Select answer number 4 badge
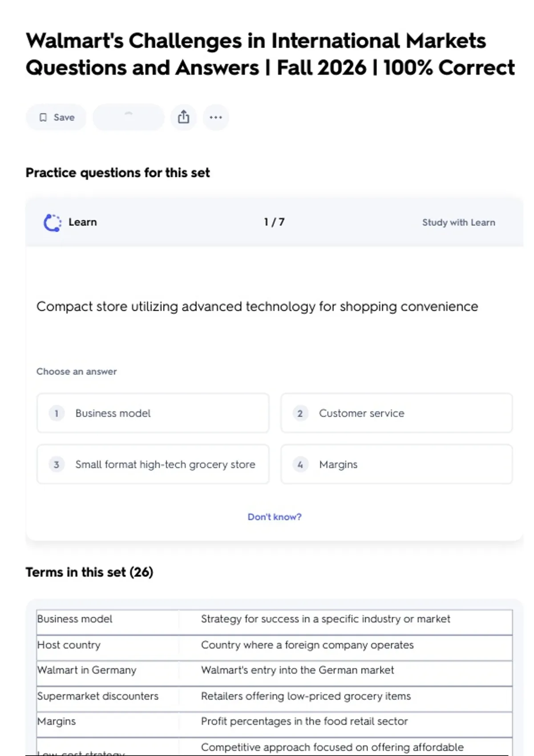This screenshot has width=534, height=756. 300,465
